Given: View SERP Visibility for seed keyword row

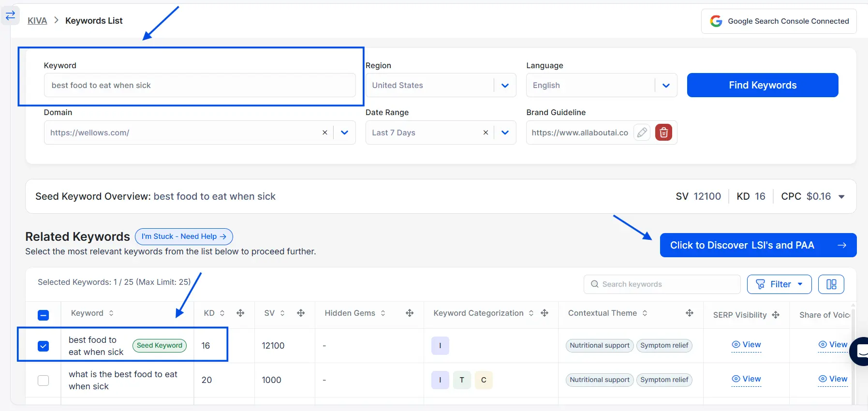Looking at the screenshot, I should (x=746, y=345).
